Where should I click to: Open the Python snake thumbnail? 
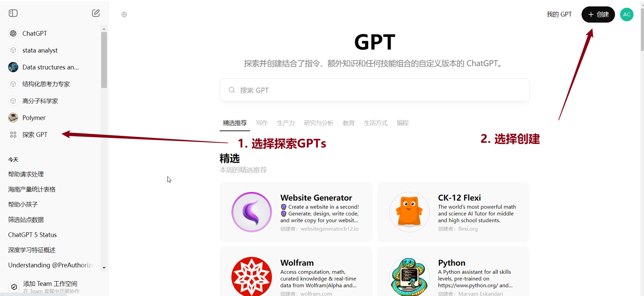pyautogui.click(x=409, y=276)
